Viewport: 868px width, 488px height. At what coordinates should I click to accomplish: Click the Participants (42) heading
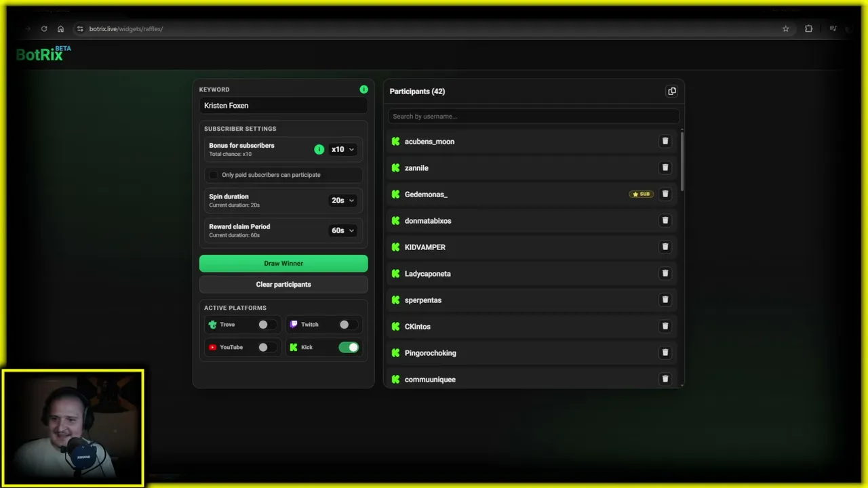click(x=417, y=91)
